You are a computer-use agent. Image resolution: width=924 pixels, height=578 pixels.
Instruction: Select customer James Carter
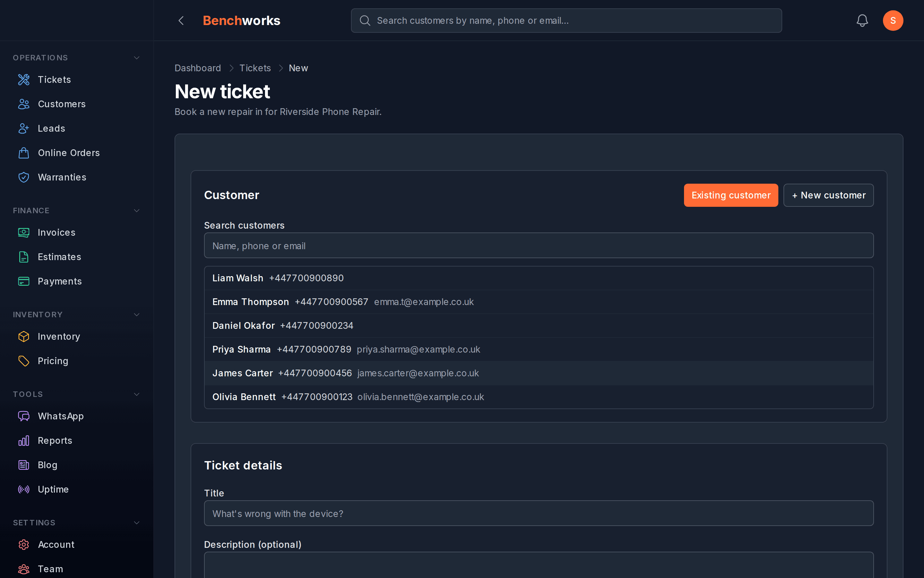[x=539, y=373]
